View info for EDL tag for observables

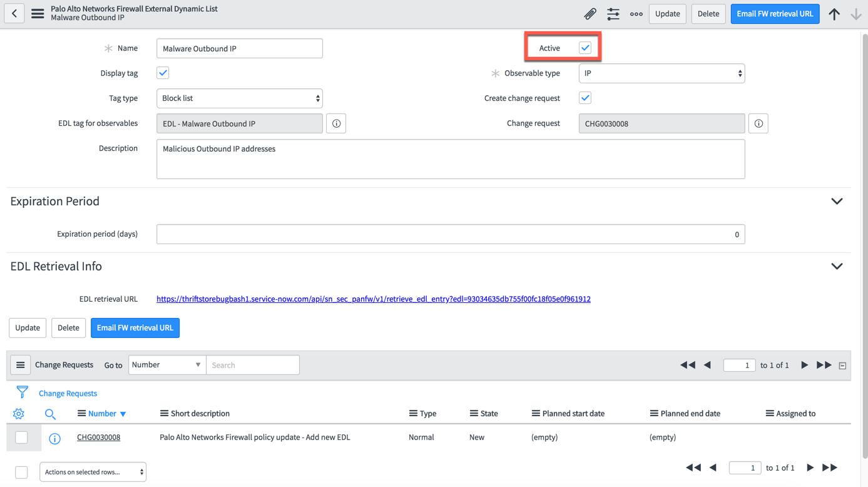pyautogui.click(x=336, y=123)
